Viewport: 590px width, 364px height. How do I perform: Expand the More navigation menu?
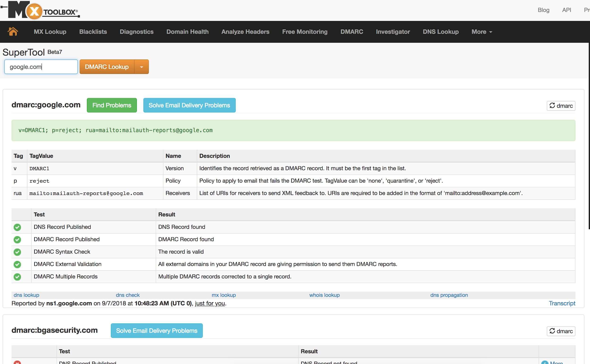[482, 32]
